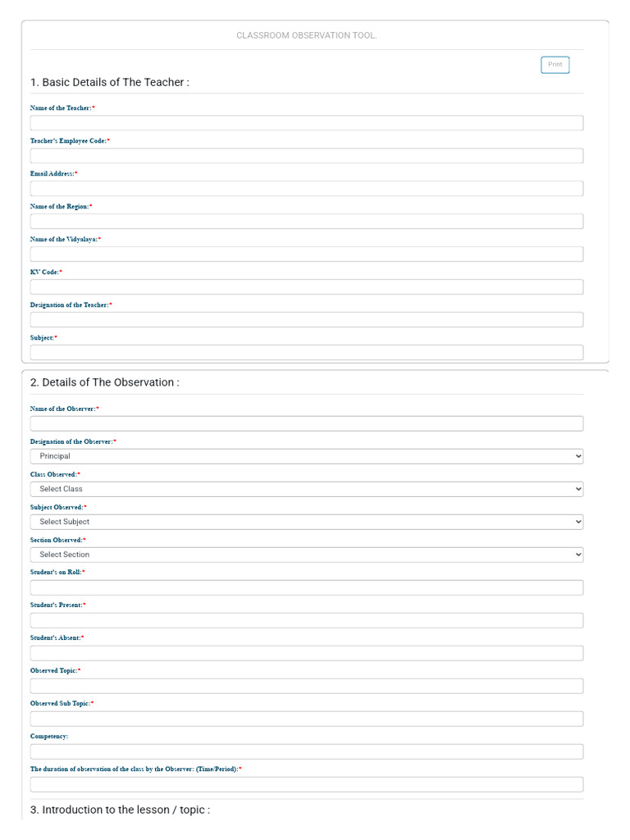Viewport: 630px width, 840px height.
Task: Open the Designation of the Observer dropdown
Action: coord(306,456)
